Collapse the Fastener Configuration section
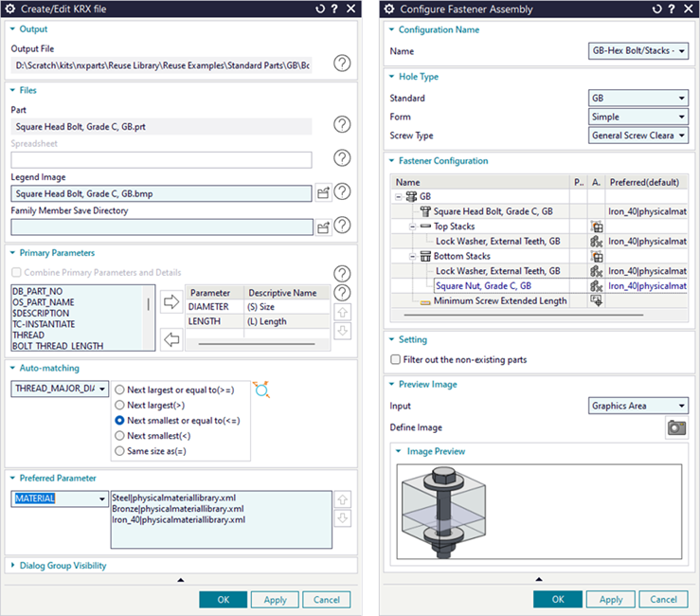Viewport: 700px width, 616px height. pyautogui.click(x=391, y=161)
